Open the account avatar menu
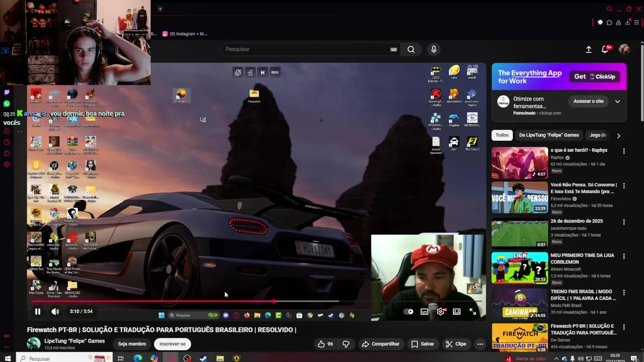The width and height of the screenshot is (644, 362). pyautogui.click(x=624, y=49)
